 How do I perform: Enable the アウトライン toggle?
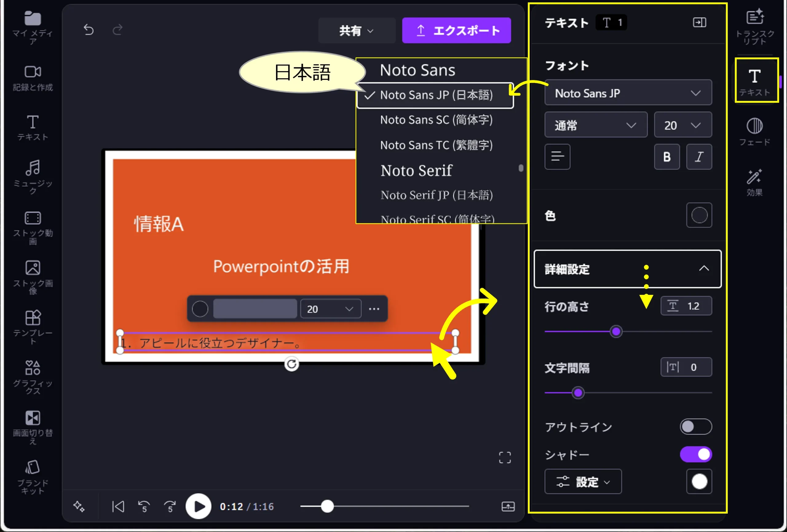(x=696, y=427)
